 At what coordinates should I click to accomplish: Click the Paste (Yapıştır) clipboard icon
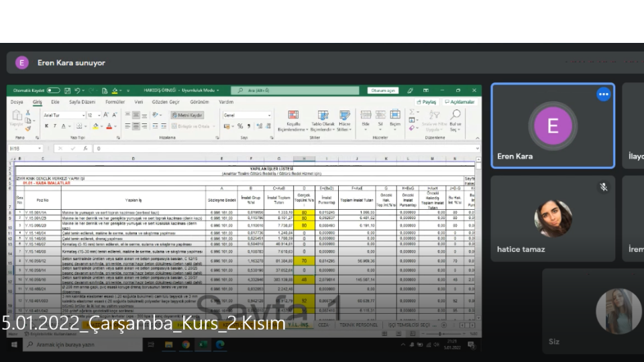16,115
